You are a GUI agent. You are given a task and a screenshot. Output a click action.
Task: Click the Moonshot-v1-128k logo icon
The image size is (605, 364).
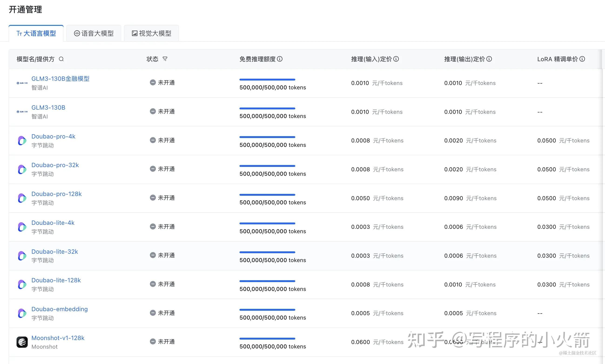[22, 342]
